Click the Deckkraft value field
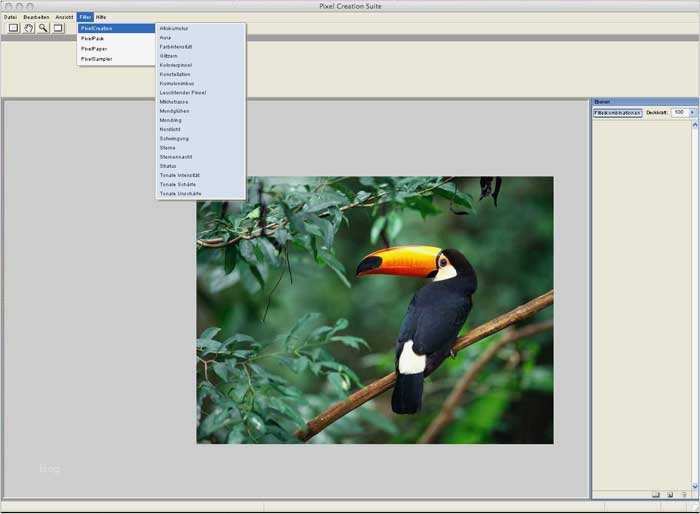The image size is (700, 514). (679, 112)
